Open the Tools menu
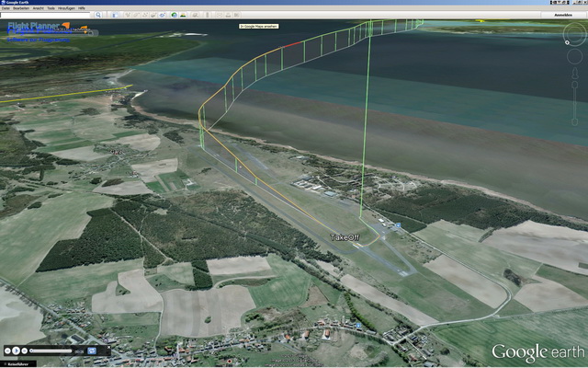The height and width of the screenshot is (368, 588). point(53,7)
